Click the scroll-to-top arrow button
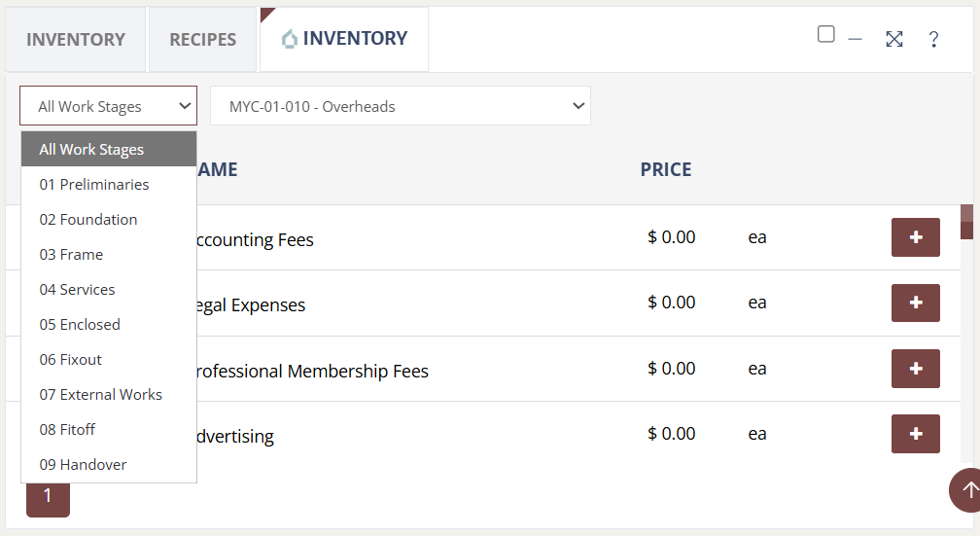Viewport: 980px width, 536px height. click(x=966, y=489)
